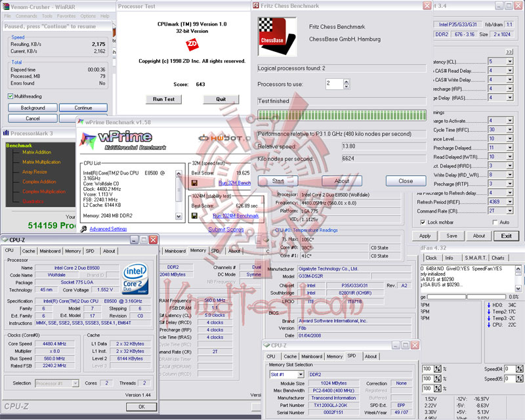
Task: Enable the Auto checkbox in MemSet
Action: [x=495, y=222]
